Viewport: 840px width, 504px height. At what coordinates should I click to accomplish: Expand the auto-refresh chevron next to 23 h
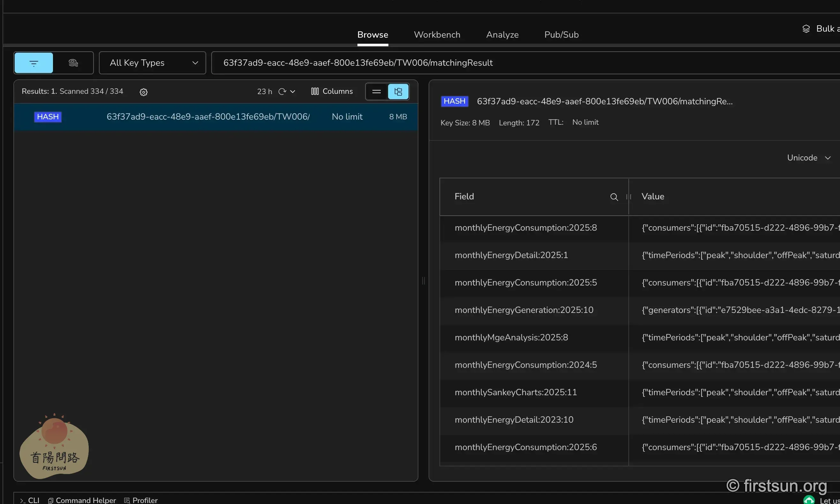pyautogui.click(x=293, y=91)
